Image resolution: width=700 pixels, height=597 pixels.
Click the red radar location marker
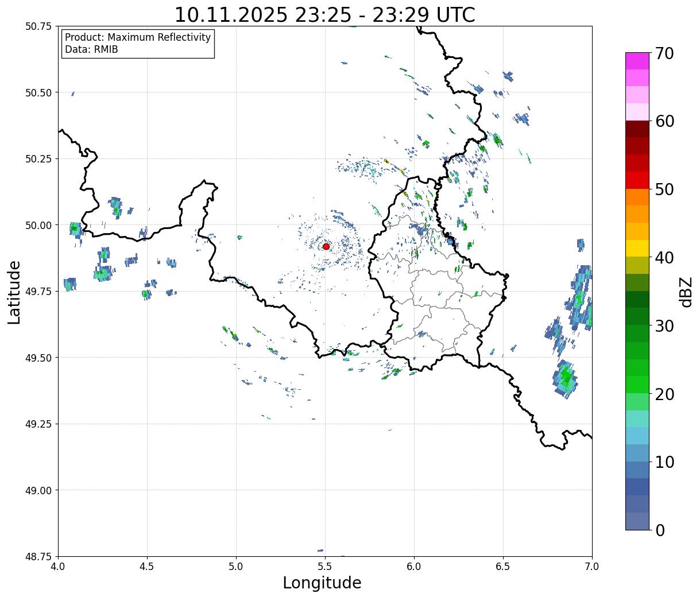pos(326,246)
